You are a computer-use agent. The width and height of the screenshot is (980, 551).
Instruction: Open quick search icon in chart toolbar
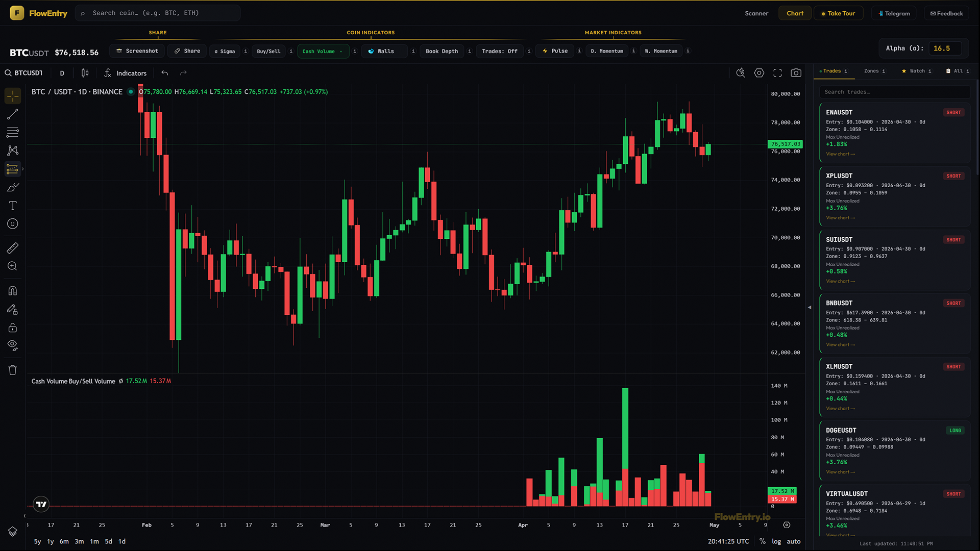click(741, 73)
